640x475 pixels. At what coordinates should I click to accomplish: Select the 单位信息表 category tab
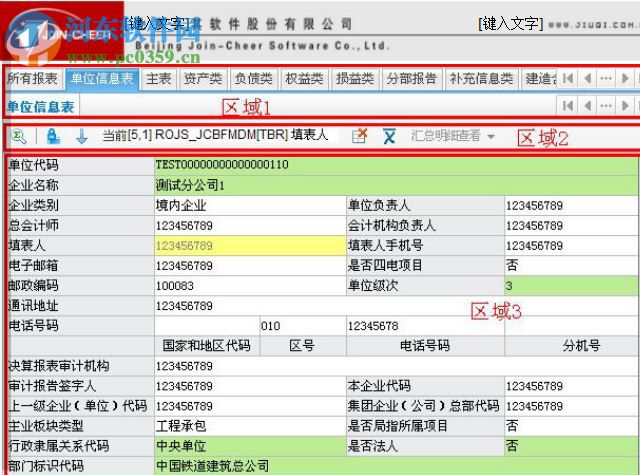click(x=102, y=78)
